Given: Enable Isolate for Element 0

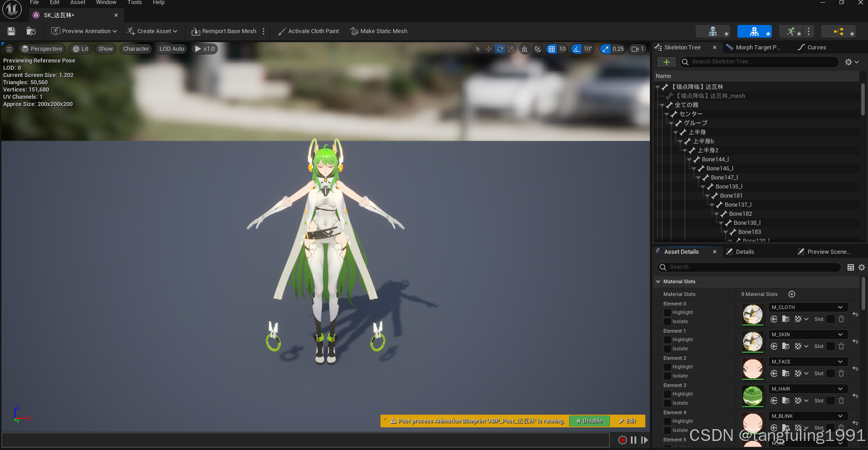Looking at the screenshot, I should click(x=667, y=322).
